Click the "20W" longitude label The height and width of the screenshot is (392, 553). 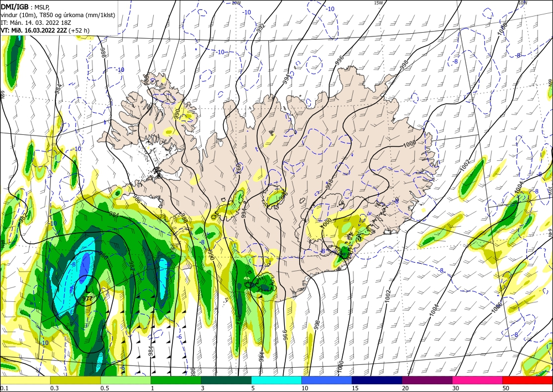(x=236, y=3)
